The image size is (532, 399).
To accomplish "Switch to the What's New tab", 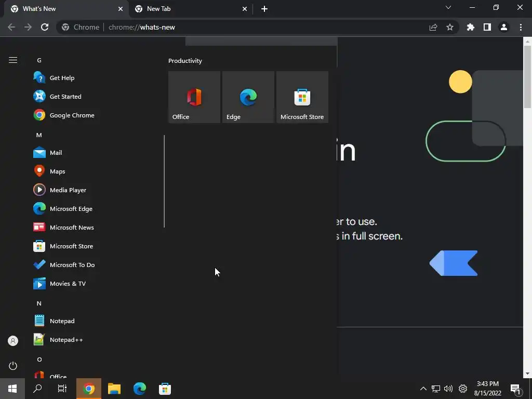I will click(x=66, y=9).
